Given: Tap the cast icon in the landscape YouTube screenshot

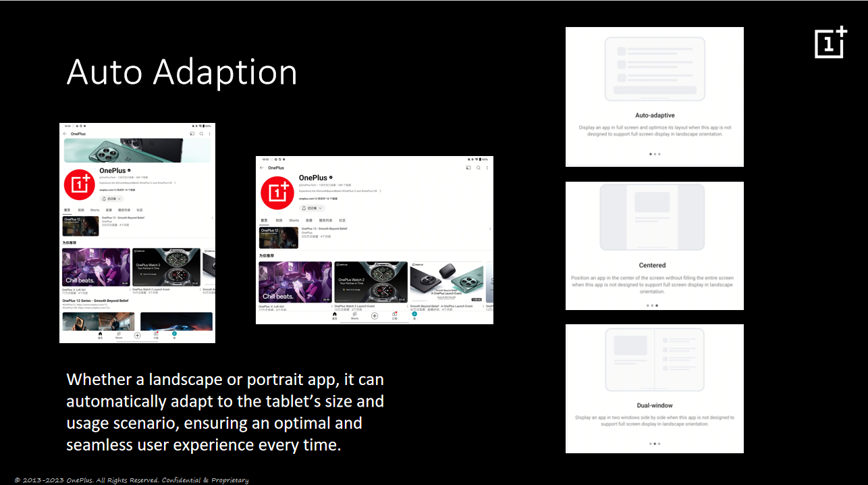Looking at the screenshot, I should coord(468,168).
